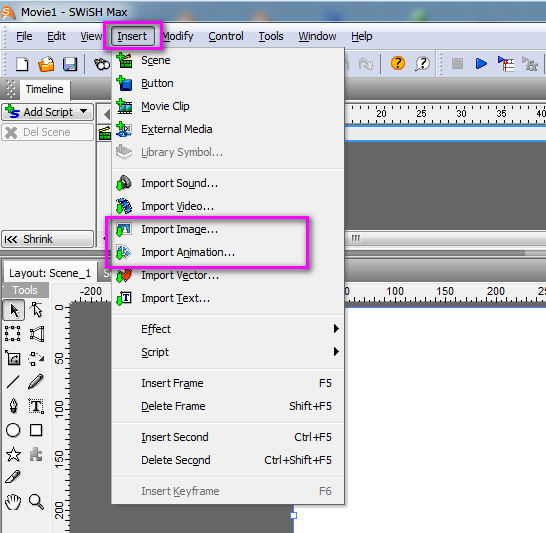
Task: Open the Tools menu
Action: click(271, 36)
